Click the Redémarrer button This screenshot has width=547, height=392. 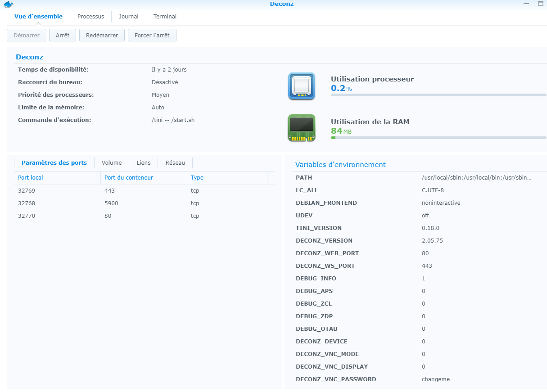pyautogui.click(x=102, y=35)
